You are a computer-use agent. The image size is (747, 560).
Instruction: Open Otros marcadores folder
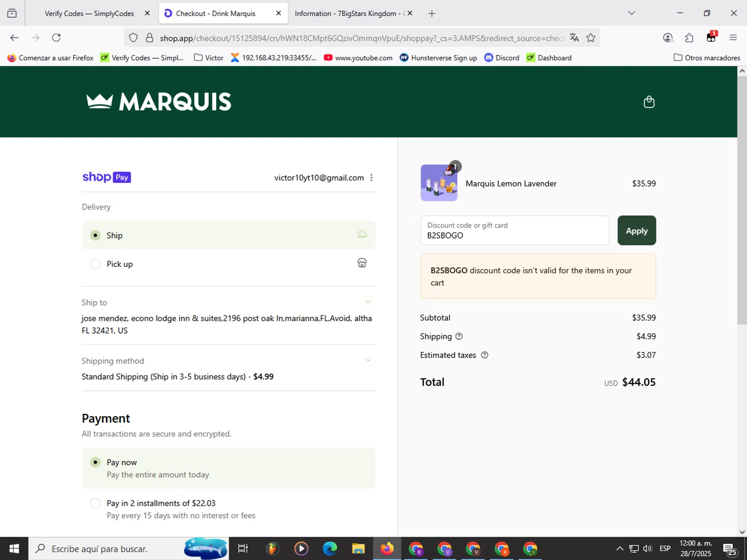(707, 58)
